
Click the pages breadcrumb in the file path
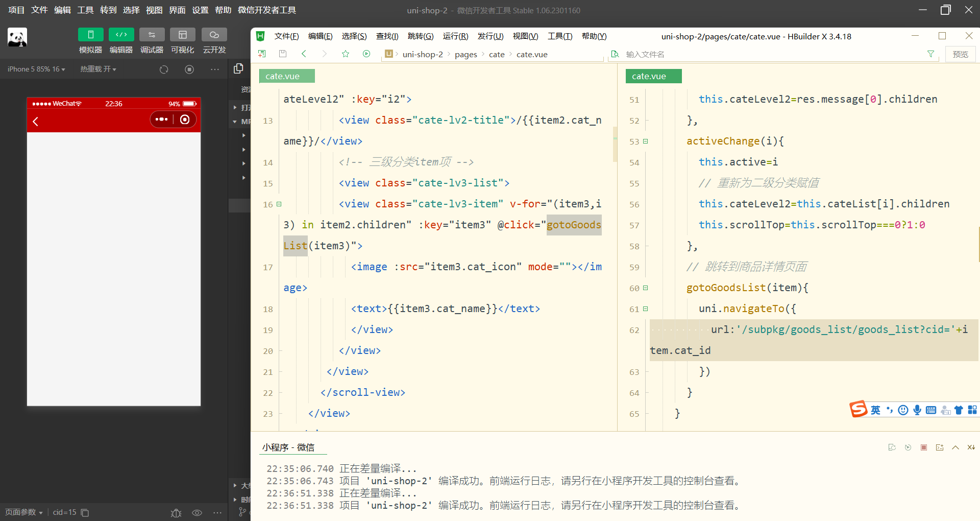click(x=466, y=54)
